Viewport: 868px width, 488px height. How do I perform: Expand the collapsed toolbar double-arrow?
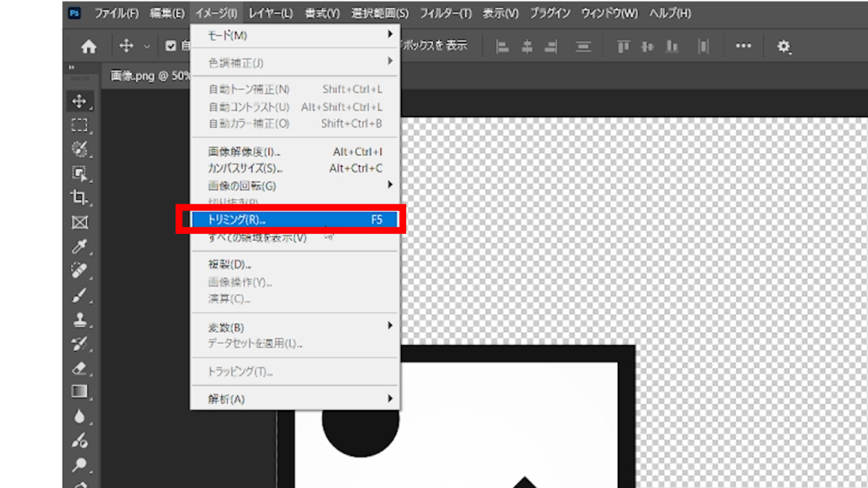(x=71, y=68)
